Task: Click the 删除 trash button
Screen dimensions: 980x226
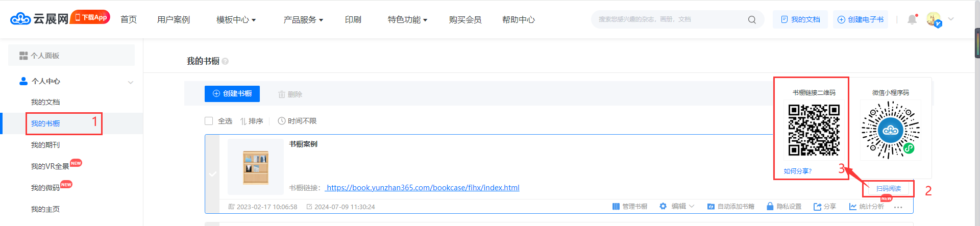Action: 290,94
